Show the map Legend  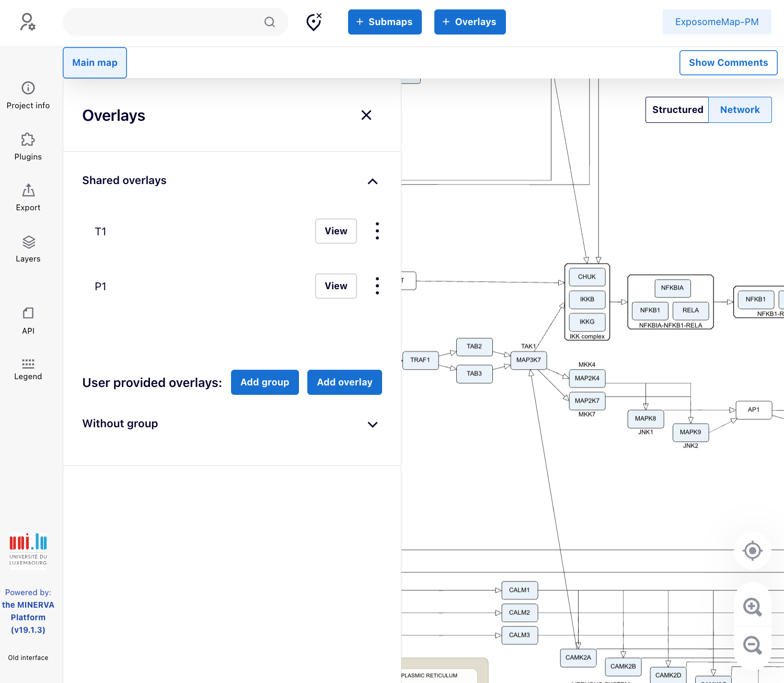pos(28,369)
